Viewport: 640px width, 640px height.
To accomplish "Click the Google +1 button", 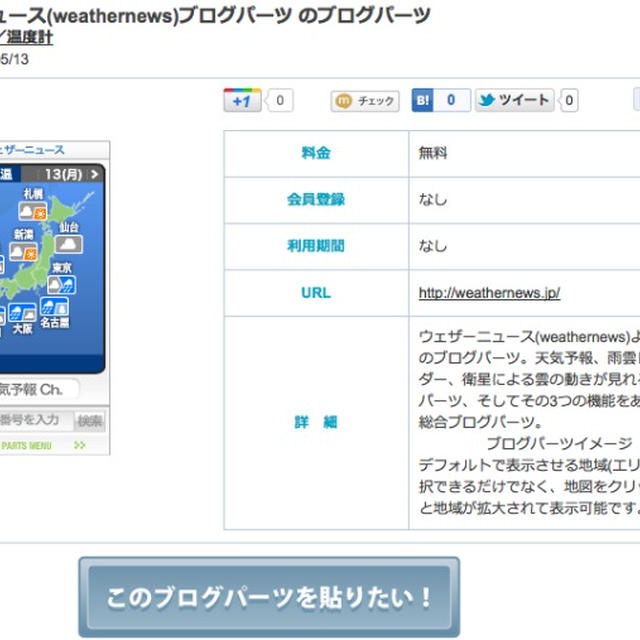I will point(242,100).
